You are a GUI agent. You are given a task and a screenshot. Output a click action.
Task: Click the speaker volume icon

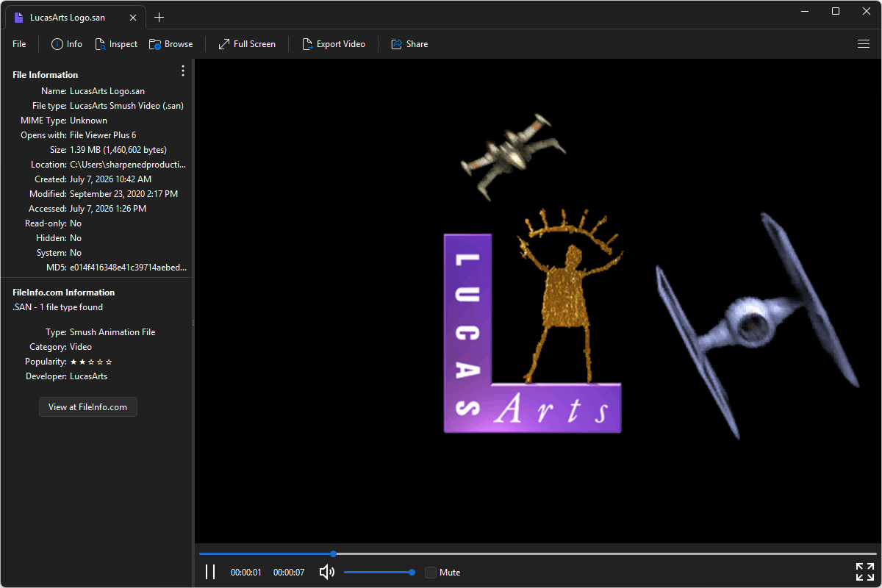pyautogui.click(x=327, y=572)
